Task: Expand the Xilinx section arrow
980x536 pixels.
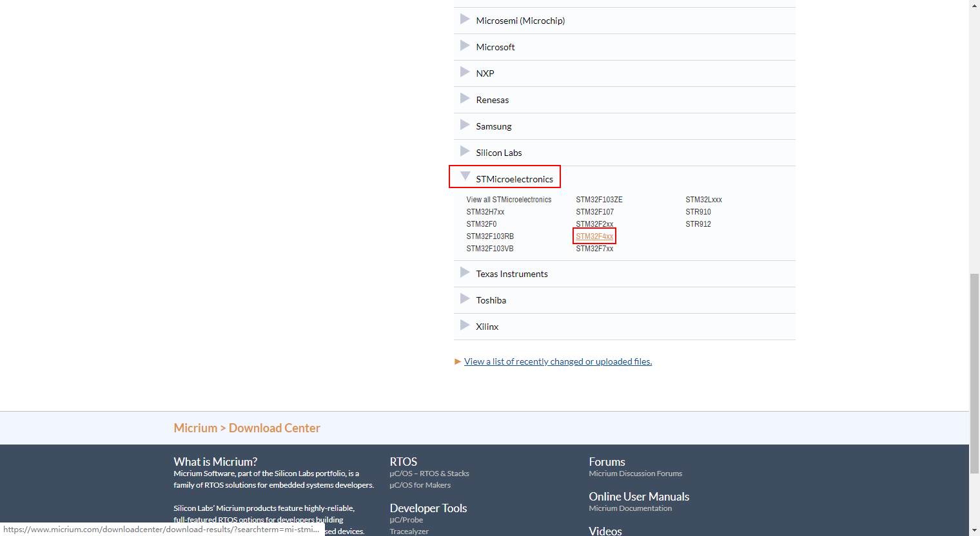Action: click(464, 325)
